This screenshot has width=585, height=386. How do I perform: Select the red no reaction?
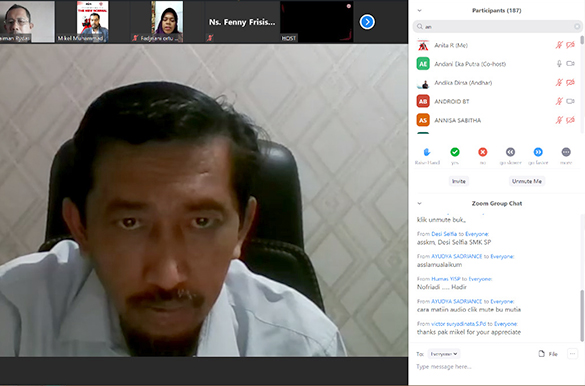point(482,152)
